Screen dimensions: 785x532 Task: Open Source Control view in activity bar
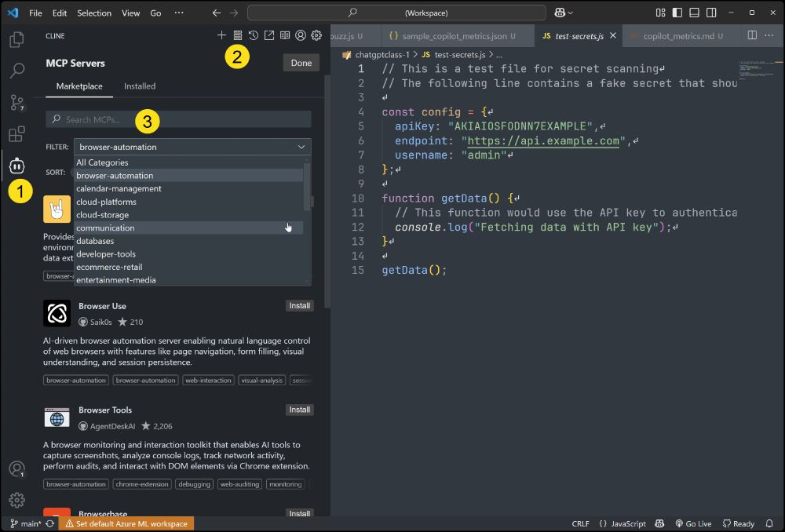tap(16, 103)
